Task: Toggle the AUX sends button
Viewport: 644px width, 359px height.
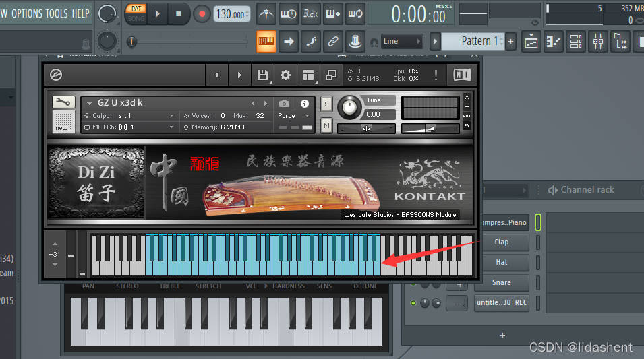Action: click(467, 116)
